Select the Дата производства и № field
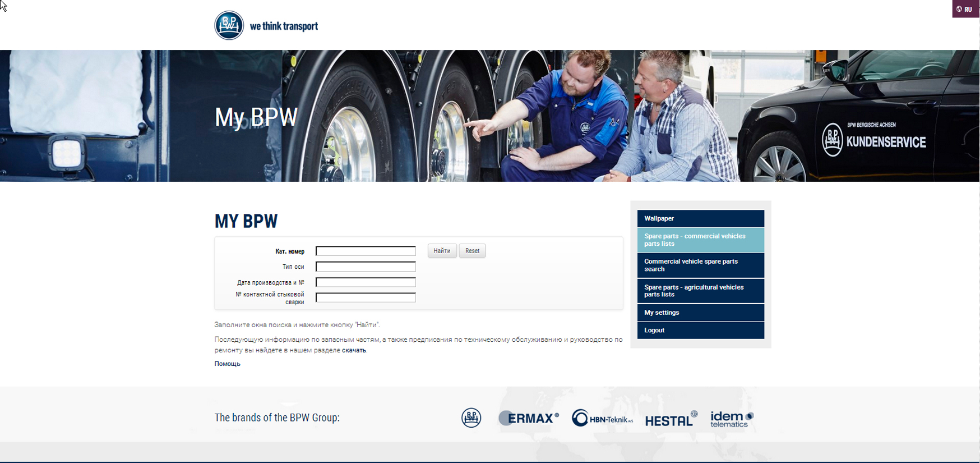Image resolution: width=980 pixels, height=463 pixels. click(366, 282)
